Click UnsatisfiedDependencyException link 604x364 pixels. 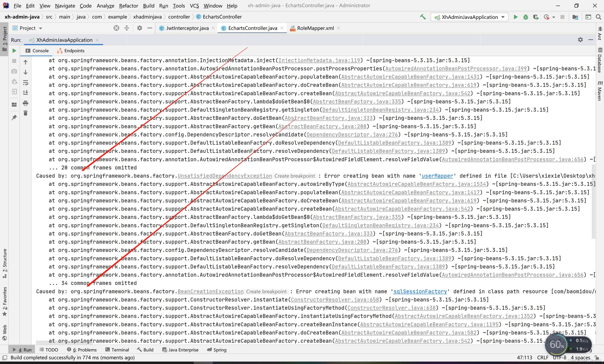225,176
